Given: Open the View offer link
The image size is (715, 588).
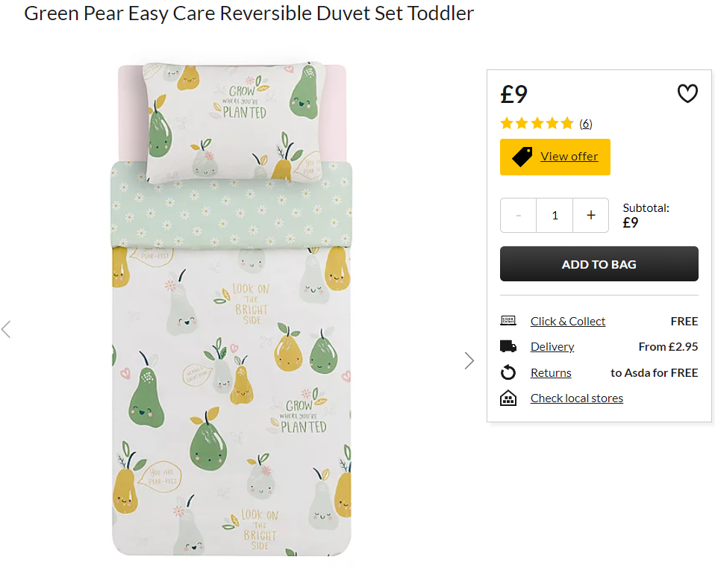Looking at the screenshot, I should pos(569,157).
